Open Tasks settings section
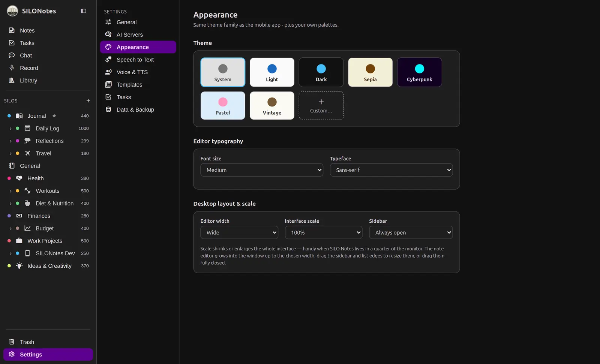600x364 pixels. click(x=138, y=97)
